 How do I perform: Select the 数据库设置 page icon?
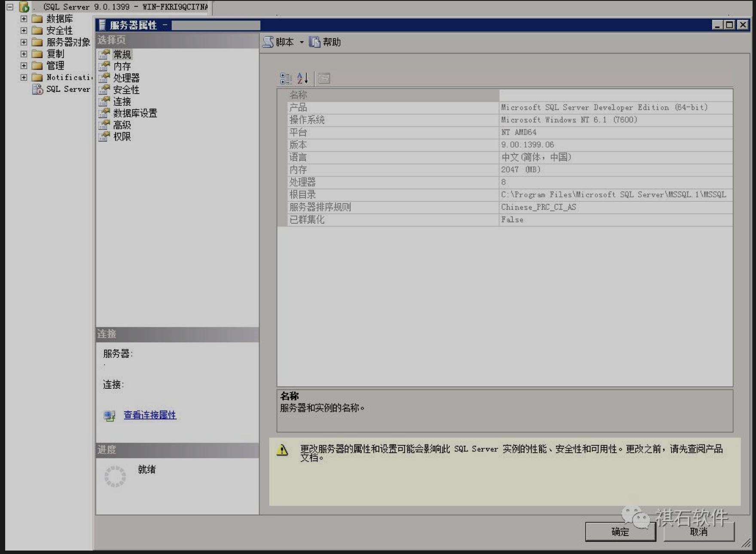(x=134, y=113)
